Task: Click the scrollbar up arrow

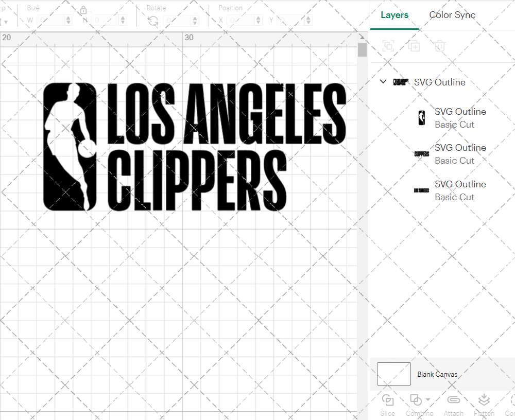Action: pyautogui.click(x=362, y=37)
